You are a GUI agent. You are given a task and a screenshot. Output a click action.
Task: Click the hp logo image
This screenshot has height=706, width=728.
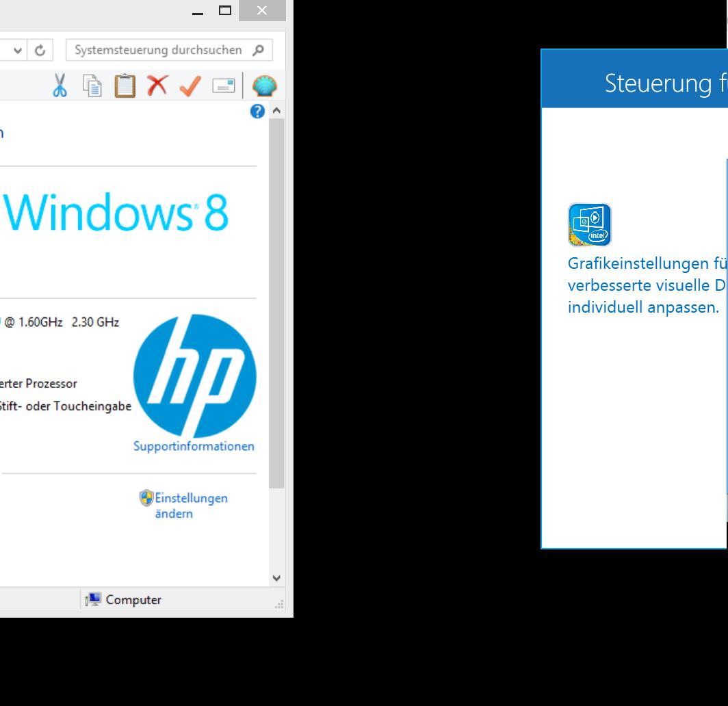pos(194,376)
